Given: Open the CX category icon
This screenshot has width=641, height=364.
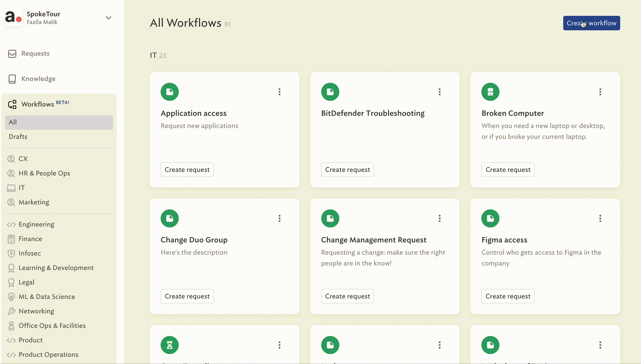Looking at the screenshot, I should (11, 159).
